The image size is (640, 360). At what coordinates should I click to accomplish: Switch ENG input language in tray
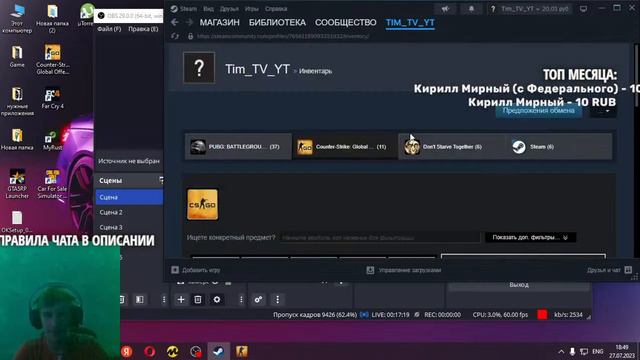[598, 351]
